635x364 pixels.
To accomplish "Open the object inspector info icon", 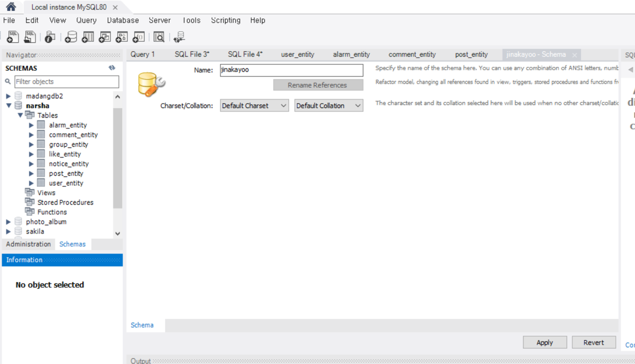I will [50, 37].
